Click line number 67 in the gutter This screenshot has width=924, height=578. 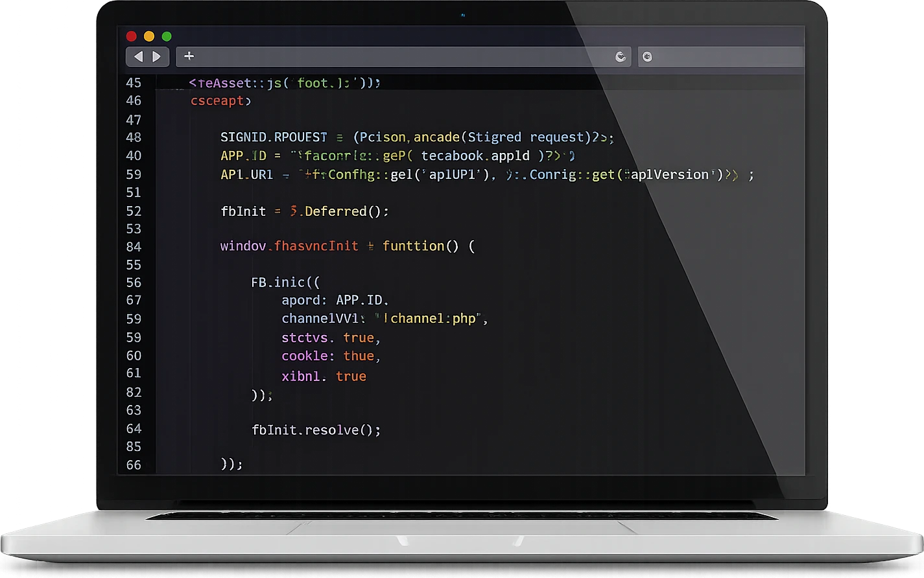tap(134, 300)
